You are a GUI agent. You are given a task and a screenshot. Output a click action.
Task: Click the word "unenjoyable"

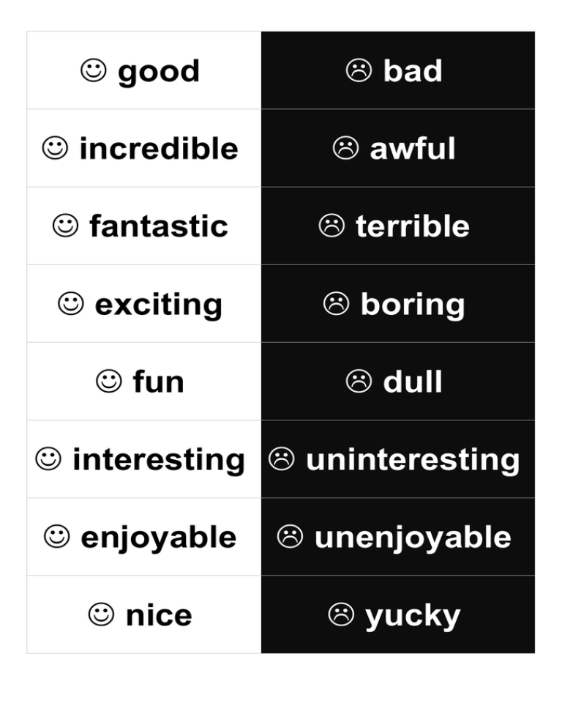(x=413, y=538)
